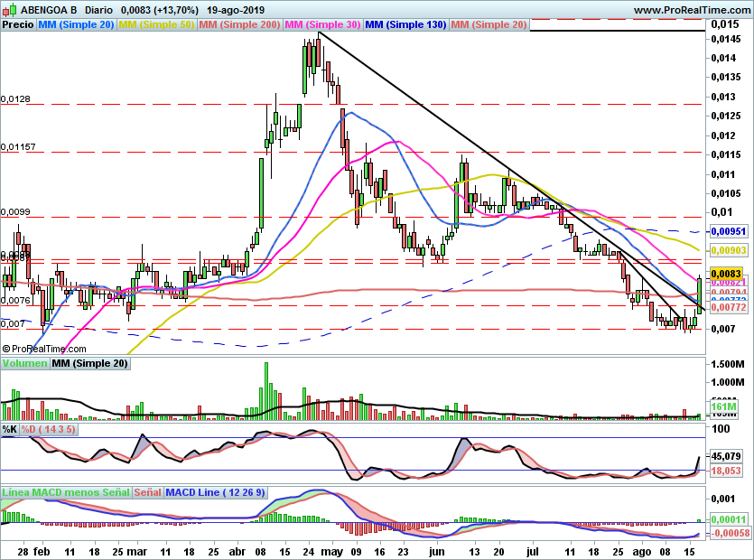Screen dimensions: 754x560
Task: Click the 0,00011 MACD histogram value tag
Action: coord(729,519)
